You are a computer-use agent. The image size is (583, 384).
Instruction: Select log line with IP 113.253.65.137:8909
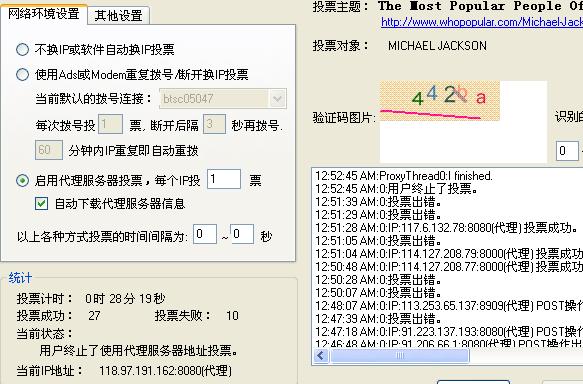click(x=449, y=306)
